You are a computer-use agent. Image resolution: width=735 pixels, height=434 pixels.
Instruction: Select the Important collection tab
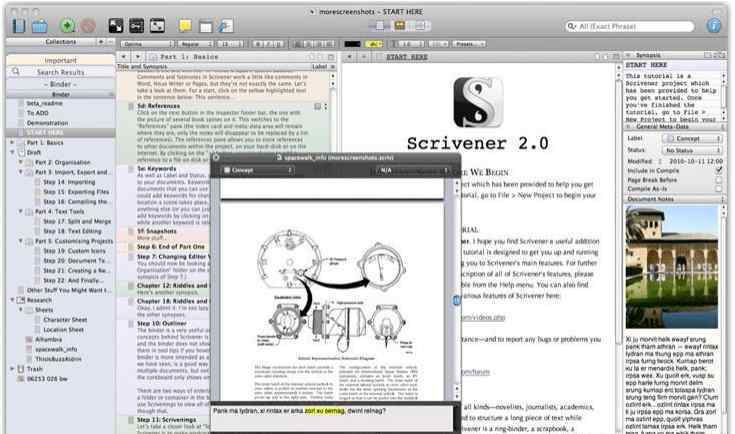pos(60,60)
